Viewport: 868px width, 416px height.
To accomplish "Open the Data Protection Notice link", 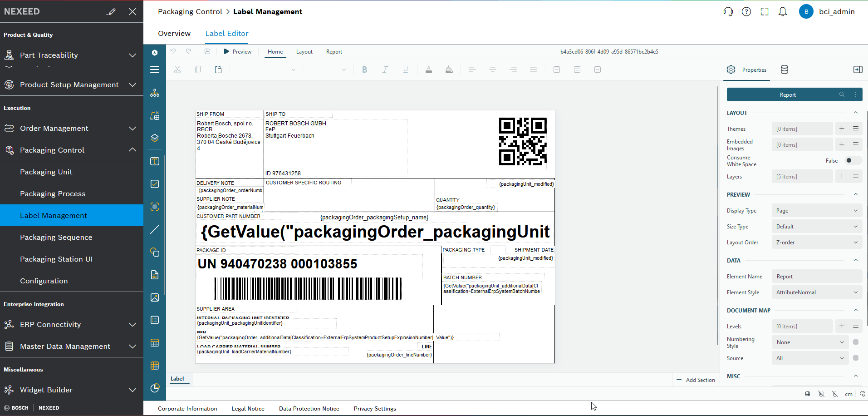I will [x=309, y=408].
